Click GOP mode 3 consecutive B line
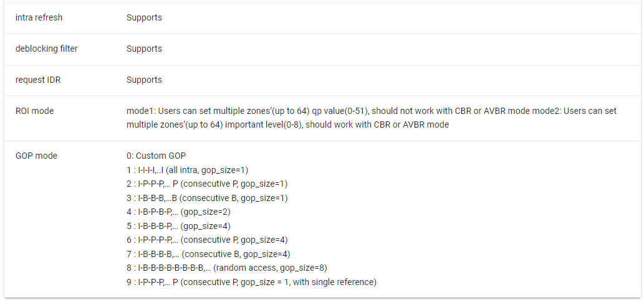 (x=207, y=198)
